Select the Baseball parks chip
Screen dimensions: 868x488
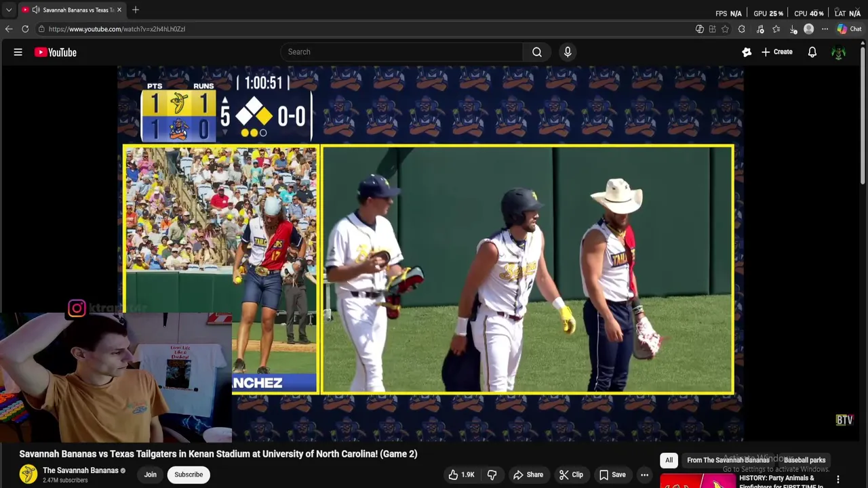coord(804,460)
